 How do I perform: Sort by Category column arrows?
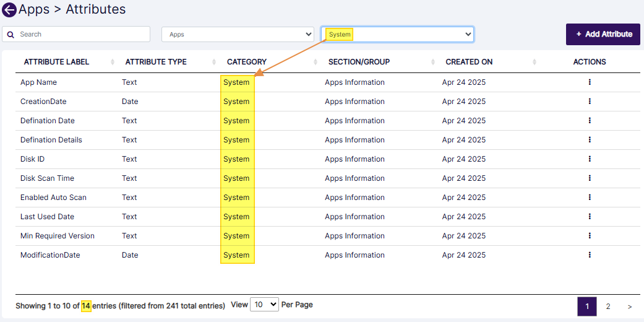(x=316, y=62)
